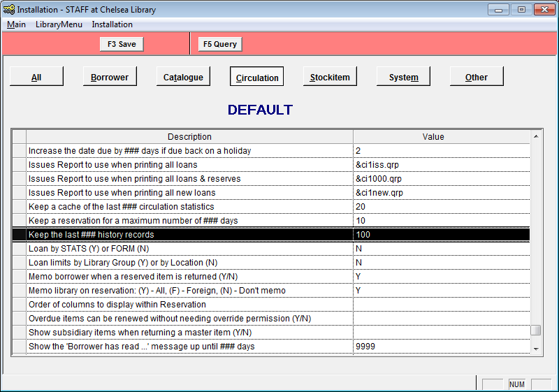Edit value 2 for holiday due date
Viewport: 559px width, 392px height.
coord(442,151)
